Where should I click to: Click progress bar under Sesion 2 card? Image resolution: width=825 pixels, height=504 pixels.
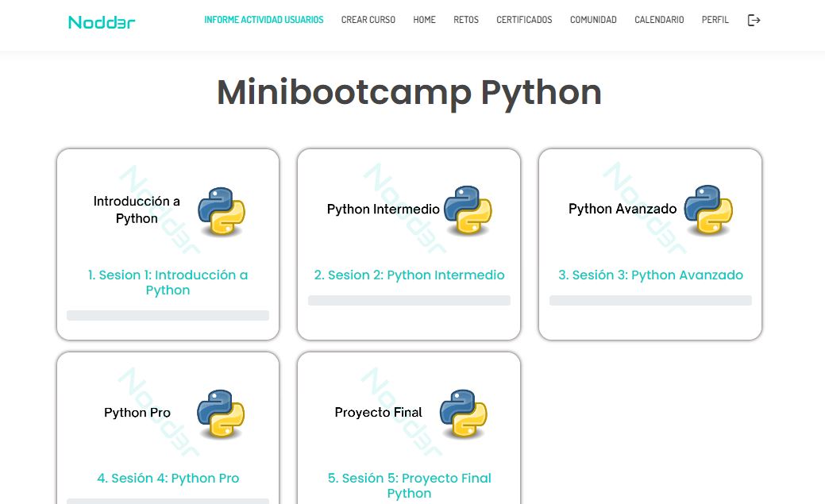(x=409, y=301)
